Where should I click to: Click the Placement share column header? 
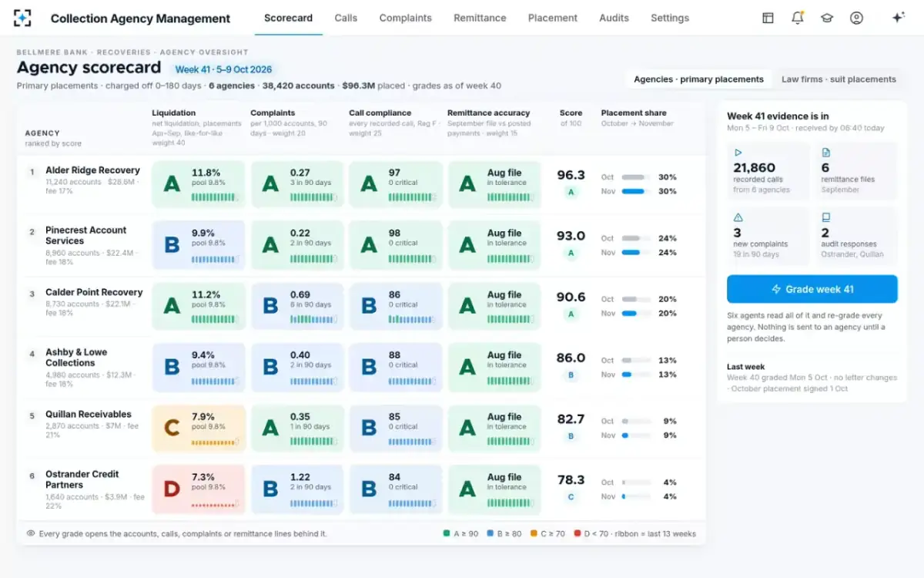tap(634, 113)
